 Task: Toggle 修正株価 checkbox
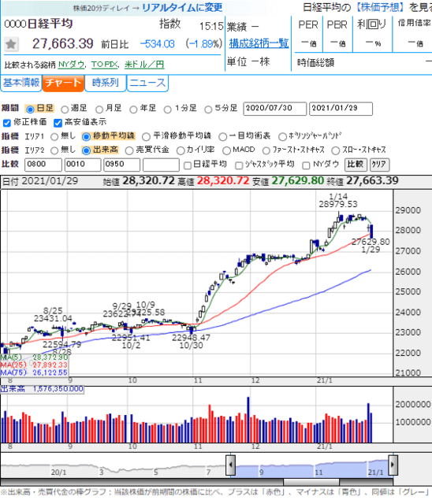click(x=7, y=123)
